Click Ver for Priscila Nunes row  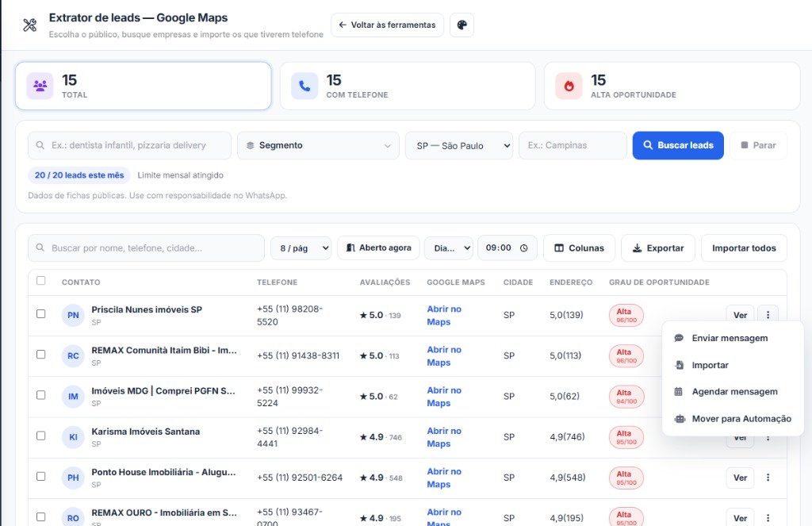point(740,315)
